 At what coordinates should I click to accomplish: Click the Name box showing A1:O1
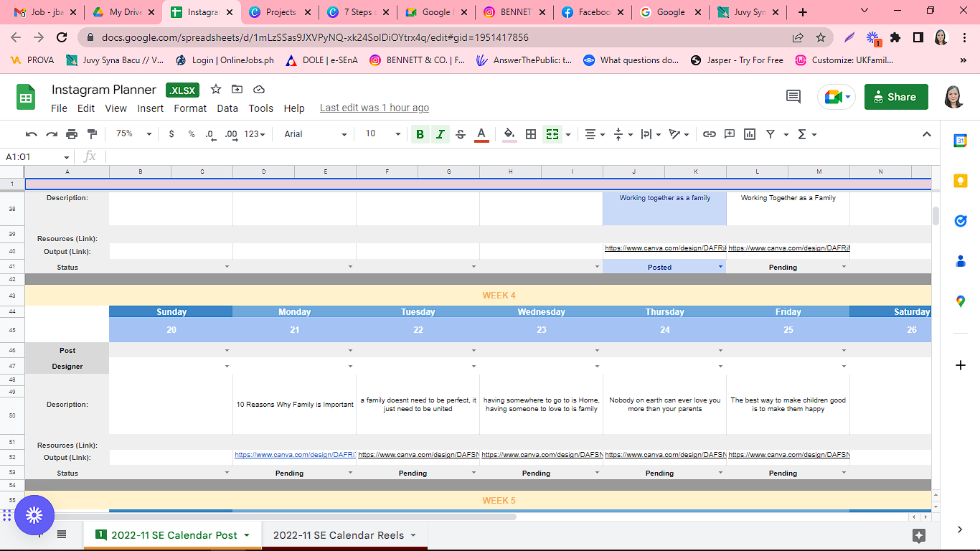37,156
